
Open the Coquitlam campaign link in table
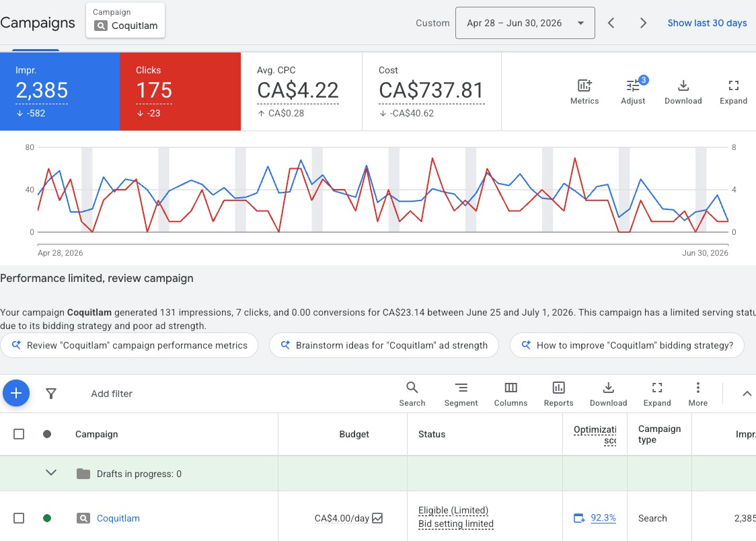pos(118,518)
